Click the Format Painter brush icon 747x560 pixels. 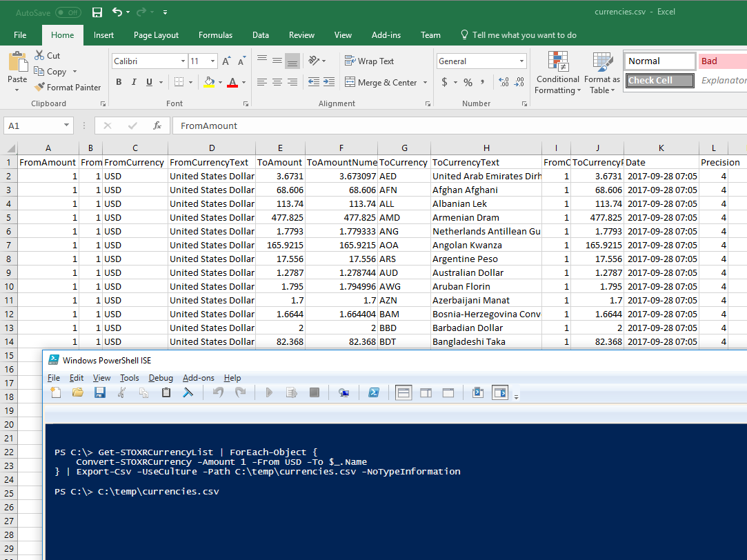(x=39, y=88)
